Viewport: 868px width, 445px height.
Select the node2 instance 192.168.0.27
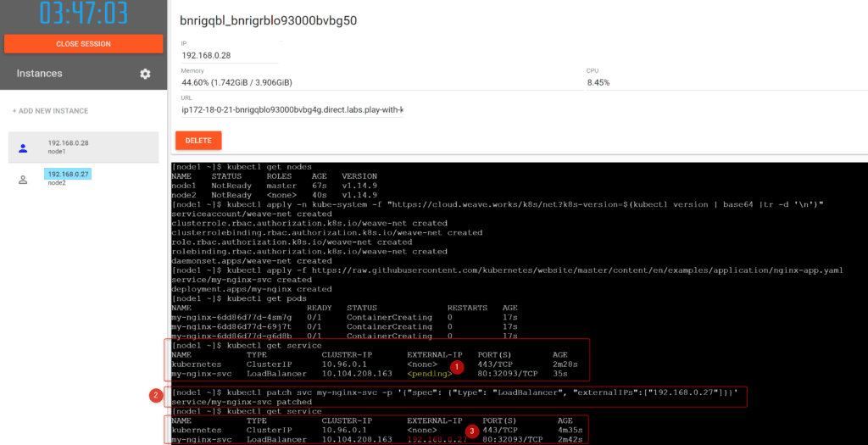coord(68,174)
